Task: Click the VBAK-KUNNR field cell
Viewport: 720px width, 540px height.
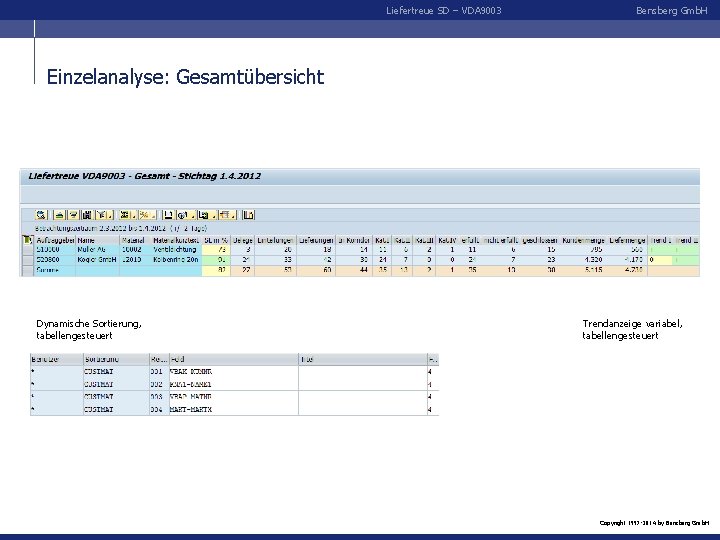Action: click(x=234, y=371)
